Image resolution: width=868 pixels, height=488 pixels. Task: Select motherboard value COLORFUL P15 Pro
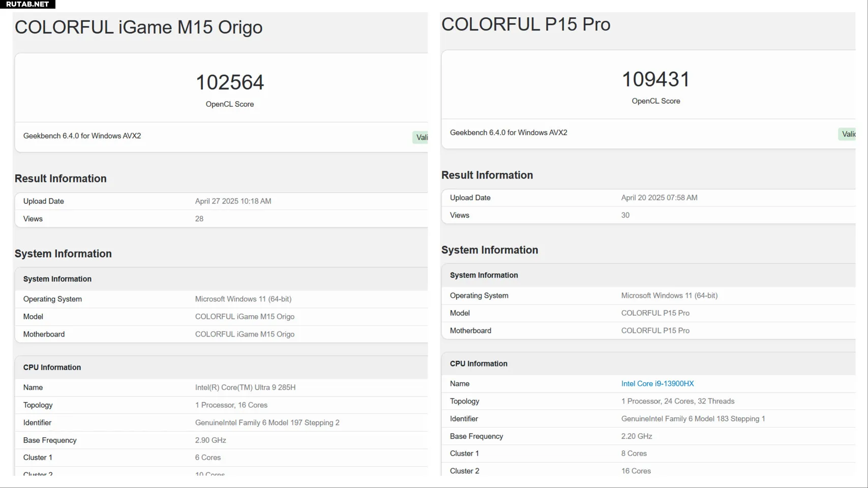[x=655, y=330]
